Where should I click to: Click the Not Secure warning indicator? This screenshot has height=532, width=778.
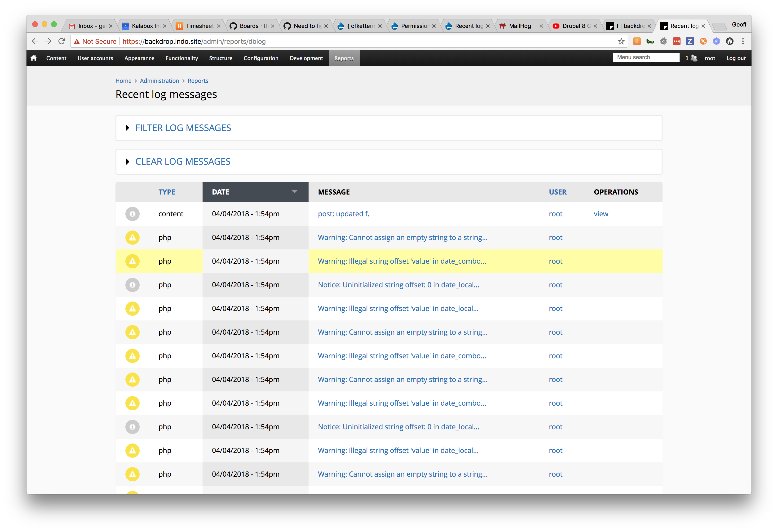coord(95,41)
